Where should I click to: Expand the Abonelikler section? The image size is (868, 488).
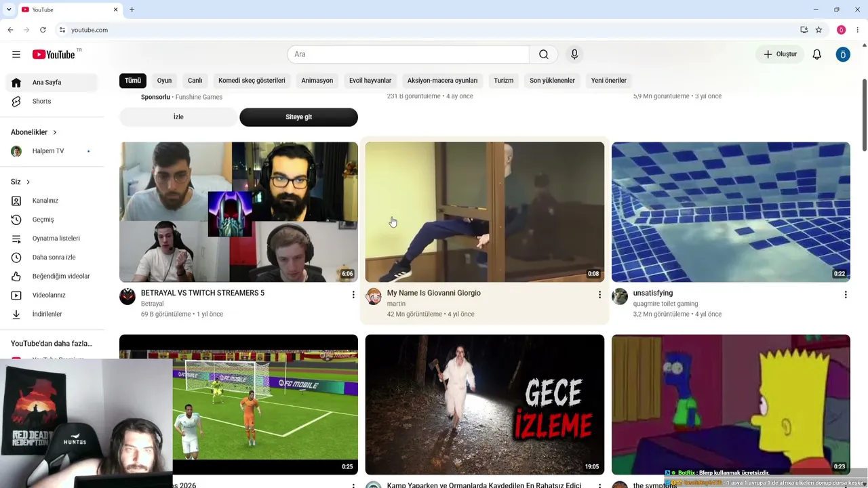(x=34, y=132)
